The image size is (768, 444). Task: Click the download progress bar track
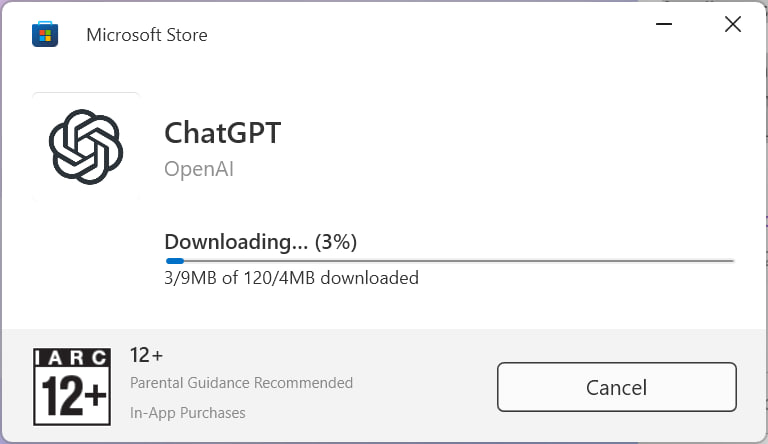point(450,261)
